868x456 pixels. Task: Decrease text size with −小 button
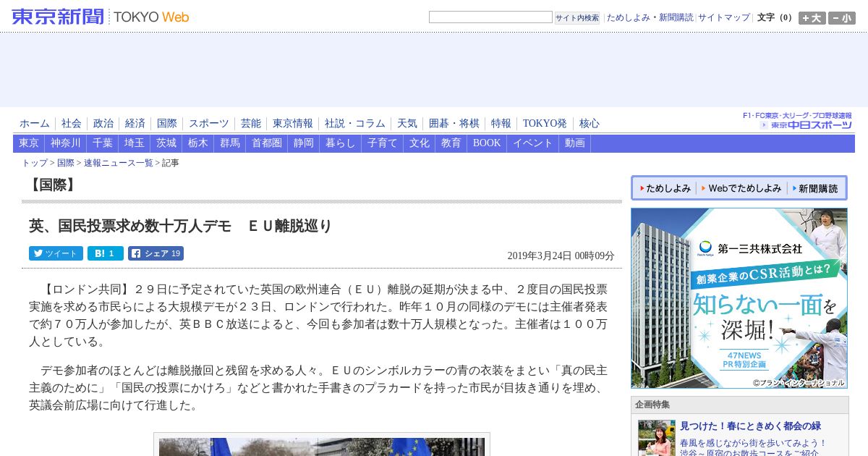(x=841, y=18)
